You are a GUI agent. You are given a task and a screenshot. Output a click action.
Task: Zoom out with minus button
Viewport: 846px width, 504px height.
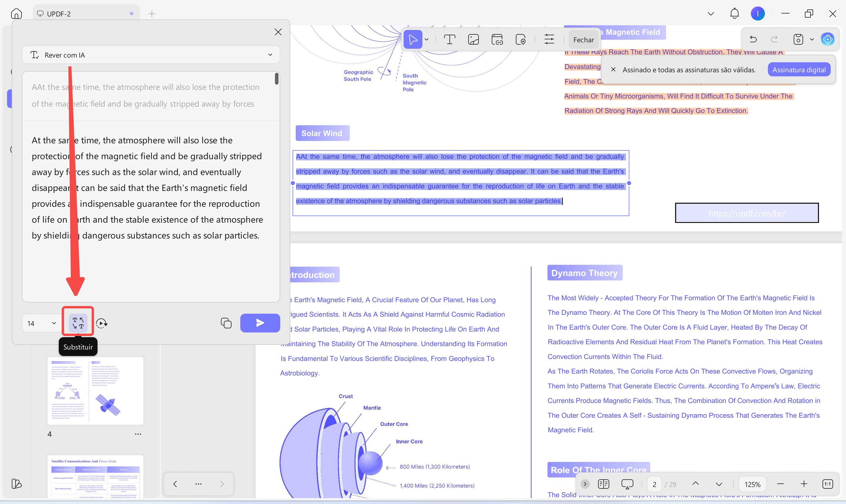point(780,484)
